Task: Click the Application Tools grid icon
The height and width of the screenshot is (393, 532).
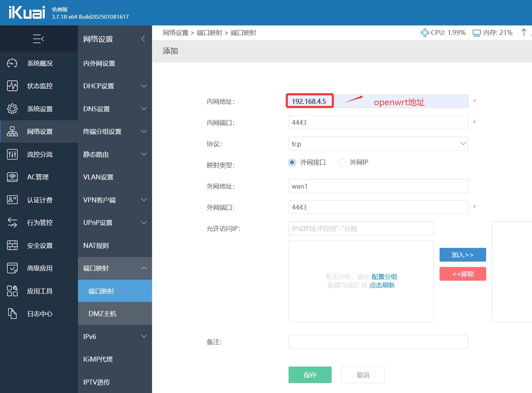Action: point(12,291)
